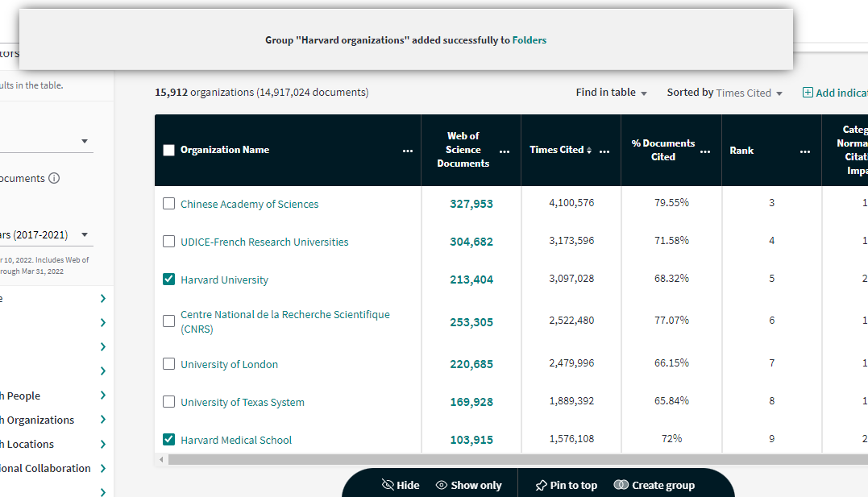Click the documents info icon in sidebar
Image resolution: width=868 pixels, height=497 pixels.
54,179
